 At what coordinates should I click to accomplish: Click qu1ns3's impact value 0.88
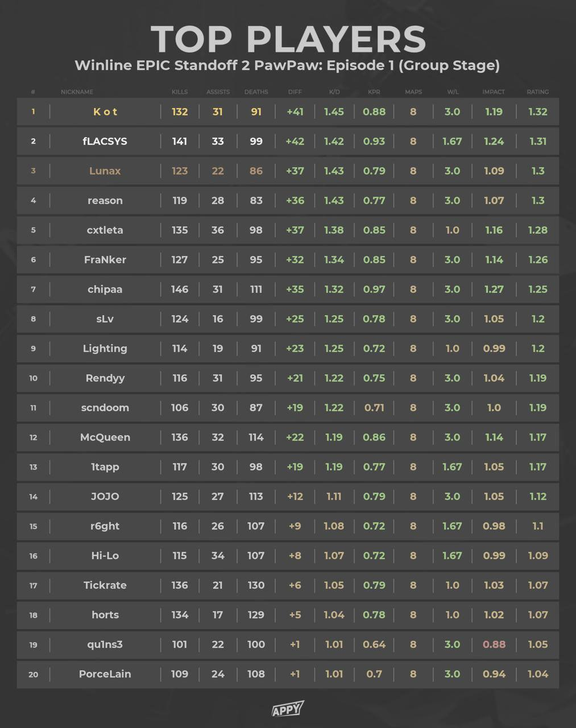[x=494, y=644]
